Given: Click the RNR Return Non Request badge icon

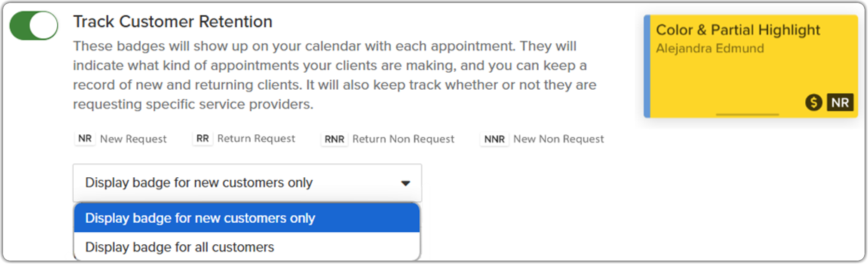Looking at the screenshot, I should [x=334, y=139].
